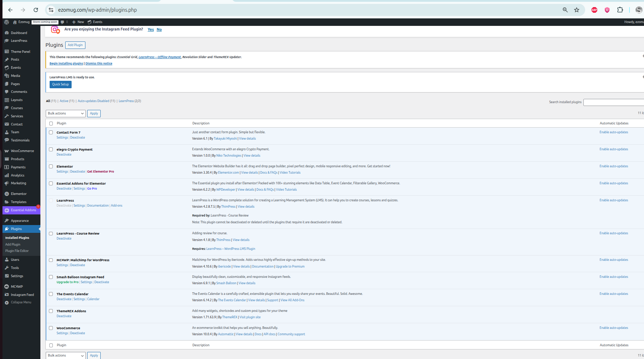
Task: Click in the Search installed plugins field
Action: tap(614, 102)
